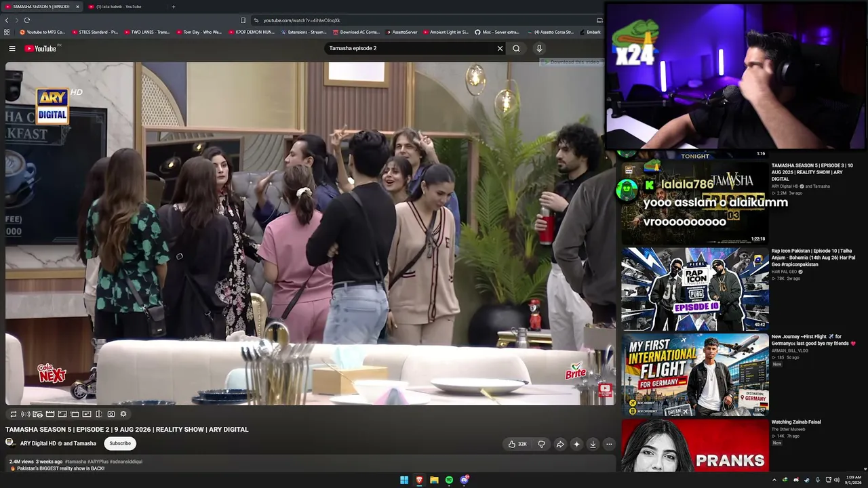Go back using the browser back arrow
868x488 pixels.
point(7,20)
